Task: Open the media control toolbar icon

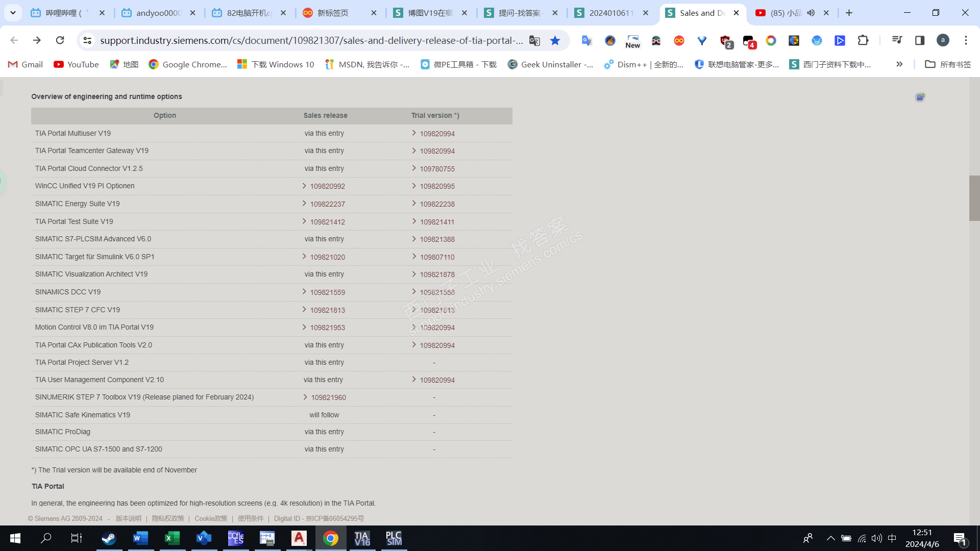Action: pyautogui.click(x=897, y=40)
